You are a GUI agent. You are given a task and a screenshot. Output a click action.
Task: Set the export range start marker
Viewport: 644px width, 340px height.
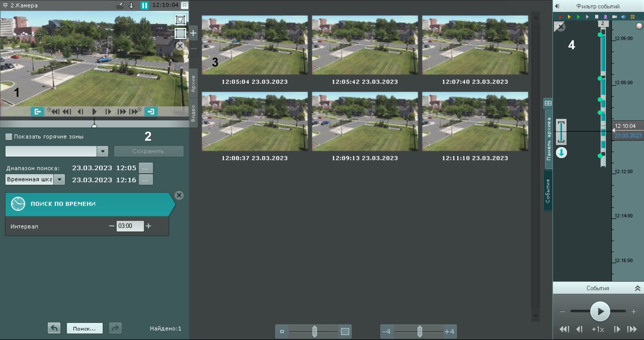point(37,112)
